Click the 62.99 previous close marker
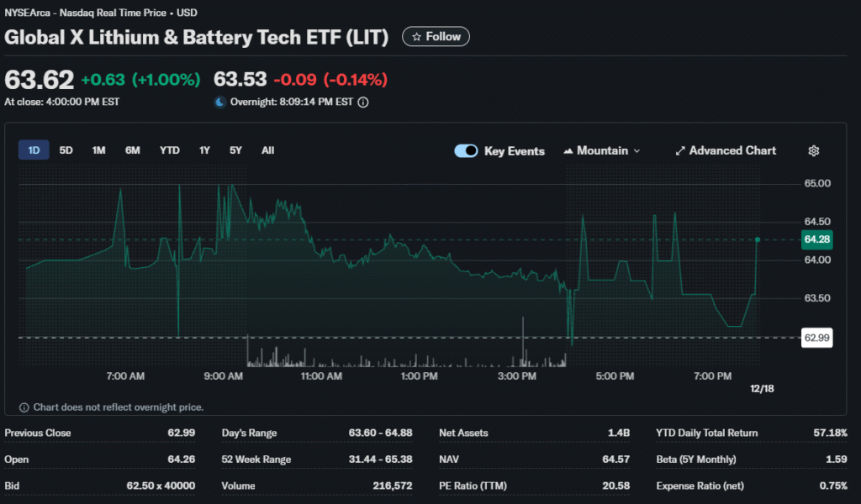 [x=816, y=338]
